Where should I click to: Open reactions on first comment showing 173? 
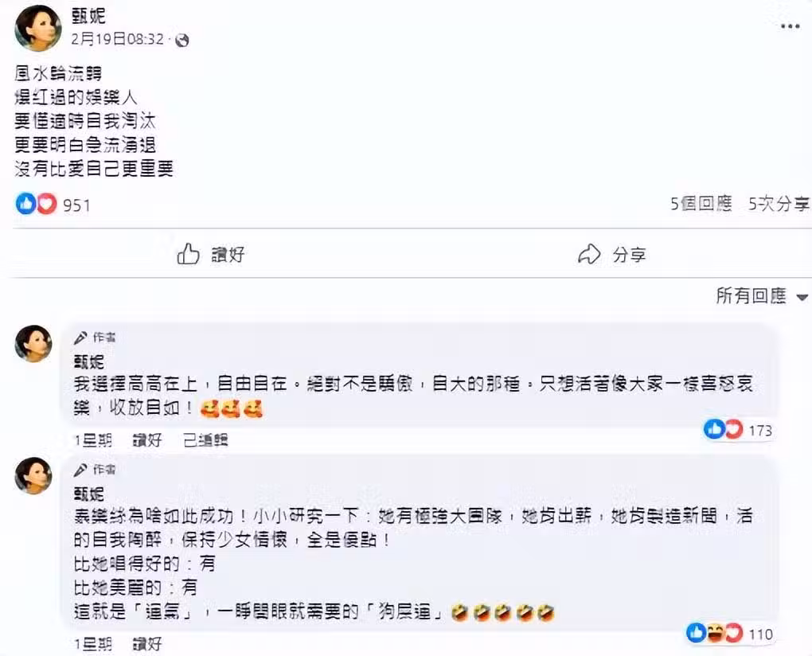738,430
